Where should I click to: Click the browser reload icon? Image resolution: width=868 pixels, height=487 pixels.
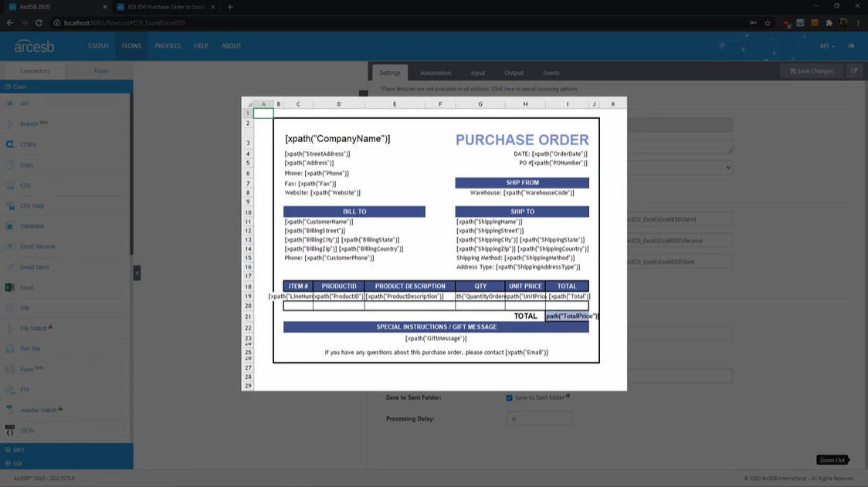(39, 22)
